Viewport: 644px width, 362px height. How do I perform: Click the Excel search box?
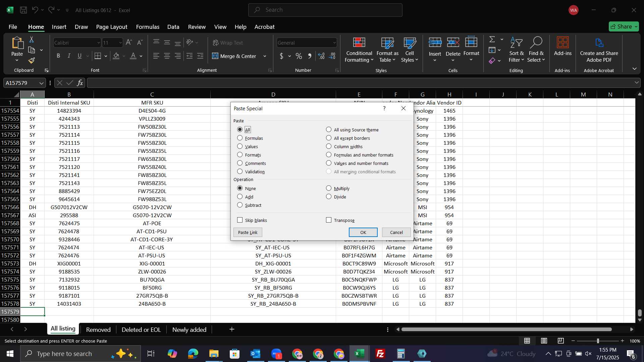[x=325, y=10]
